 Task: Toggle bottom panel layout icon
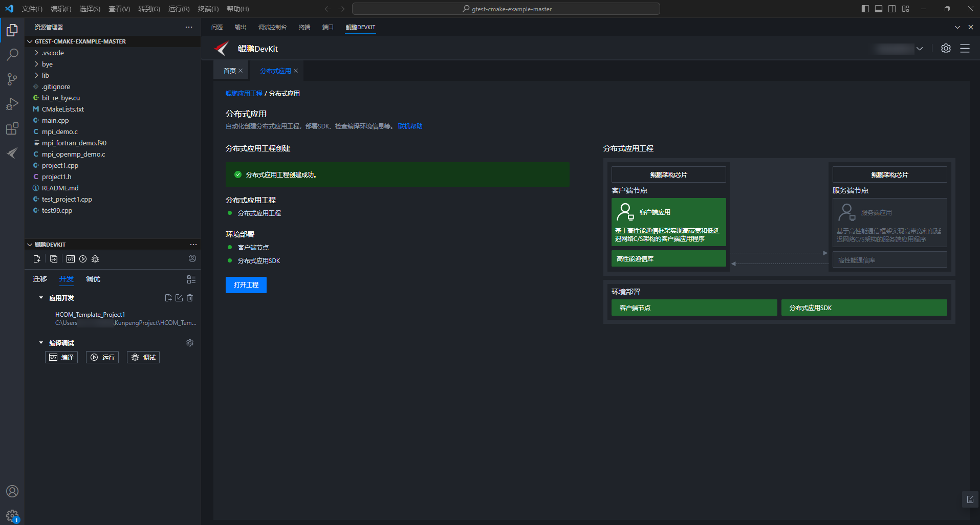point(879,9)
